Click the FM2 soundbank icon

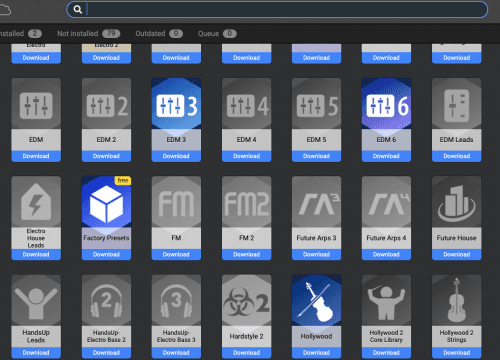(247, 204)
